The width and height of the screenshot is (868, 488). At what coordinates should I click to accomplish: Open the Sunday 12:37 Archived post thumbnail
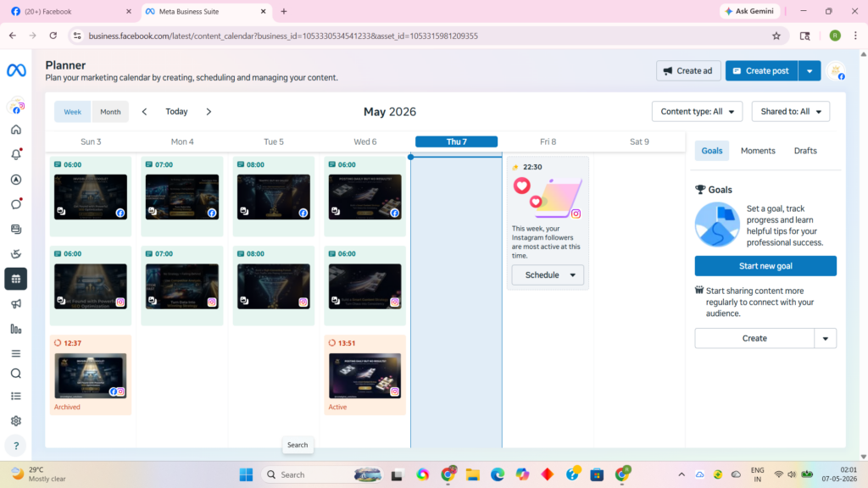(x=90, y=376)
